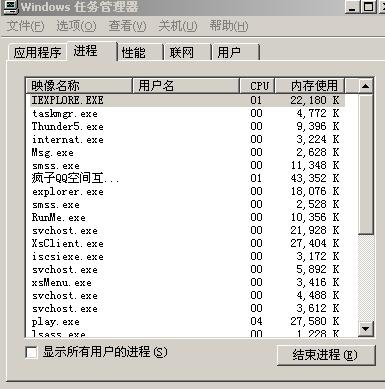
Task: Click CPU value 04 of play.exe
Action: click(256, 321)
